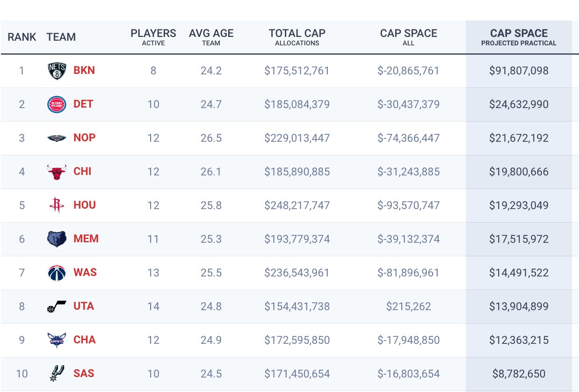The height and width of the screenshot is (392, 579).
Task: Click the San Antonio Spurs logo
Action: (57, 373)
